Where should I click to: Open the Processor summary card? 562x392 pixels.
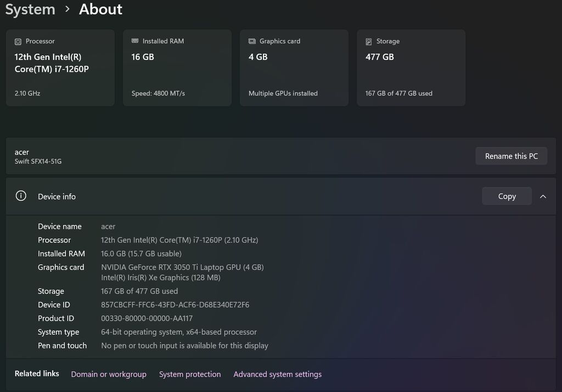[60, 68]
